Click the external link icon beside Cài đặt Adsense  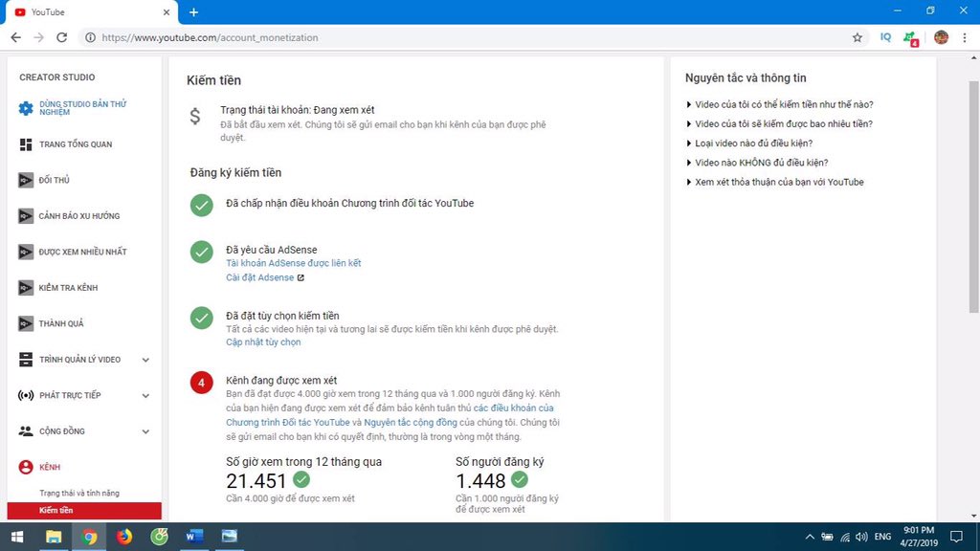coord(301,278)
